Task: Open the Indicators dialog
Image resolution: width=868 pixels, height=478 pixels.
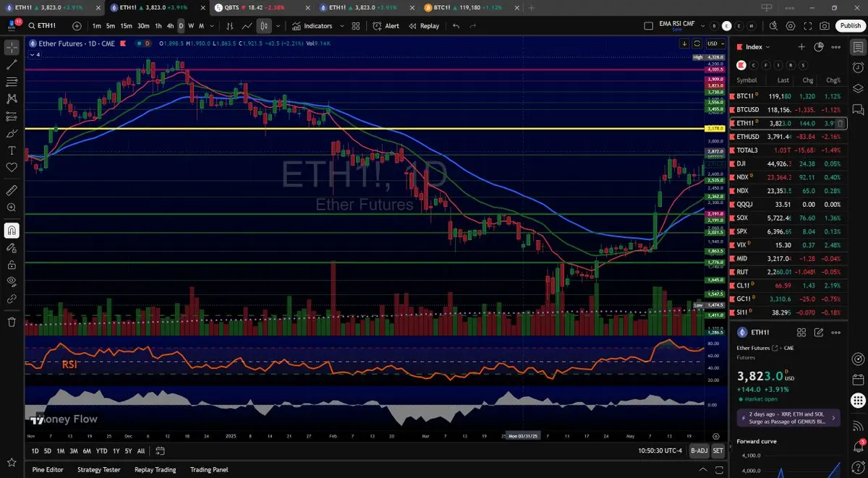Action: click(312, 26)
